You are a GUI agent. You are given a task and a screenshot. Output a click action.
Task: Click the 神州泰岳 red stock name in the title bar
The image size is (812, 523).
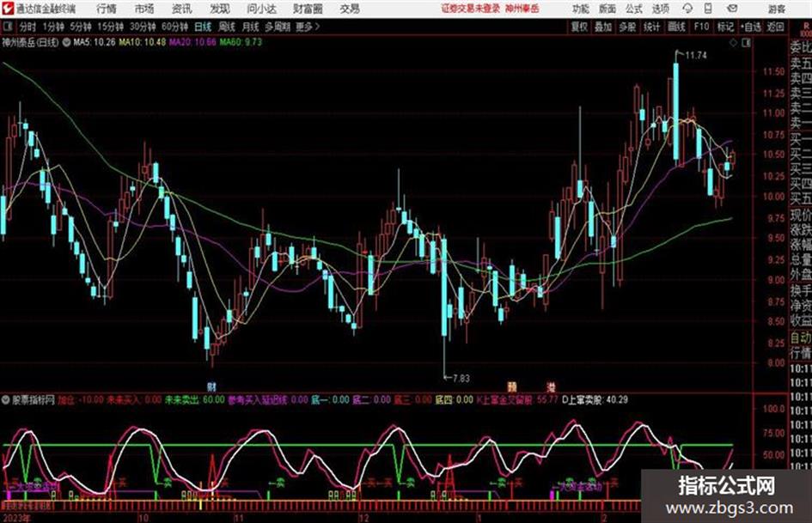pyautogui.click(x=522, y=9)
